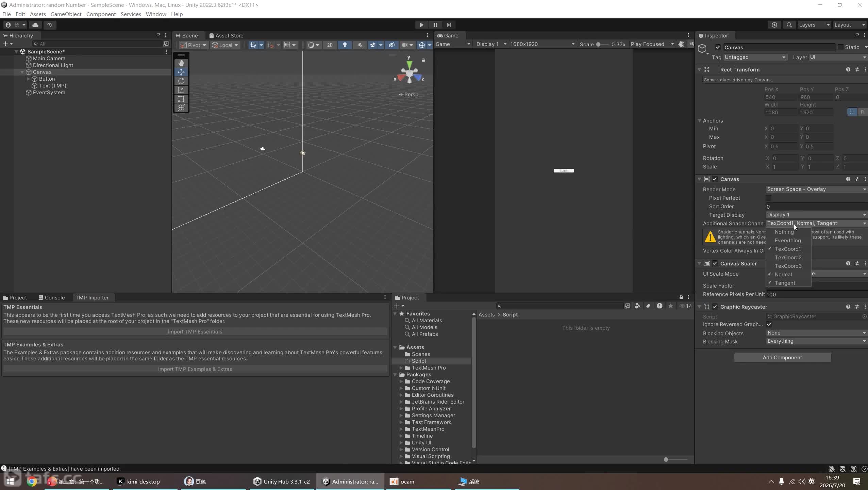
Task: Open Rect Transform help icon
Action: [848, 69]
